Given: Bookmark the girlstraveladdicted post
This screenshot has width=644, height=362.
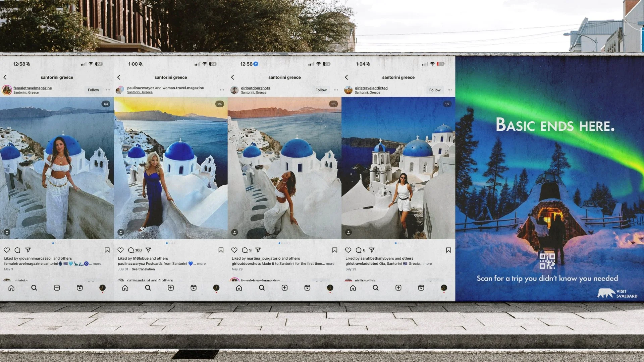Looking at the screenshot, I should point(448,250).
